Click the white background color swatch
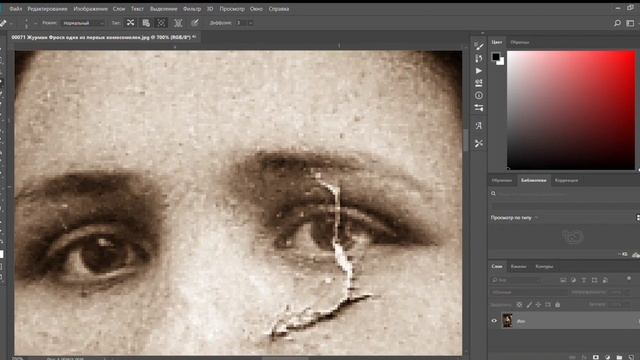This screenshot has height=360, width=640. pyautogui.click(x=501, y=62)
